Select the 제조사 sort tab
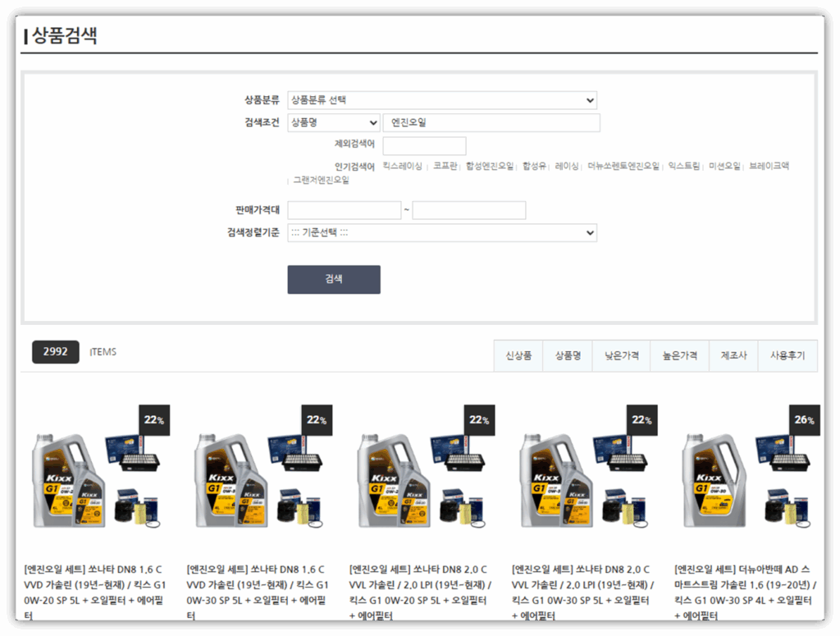This screenshot has width=840, height=636. (x=733, y=356)
